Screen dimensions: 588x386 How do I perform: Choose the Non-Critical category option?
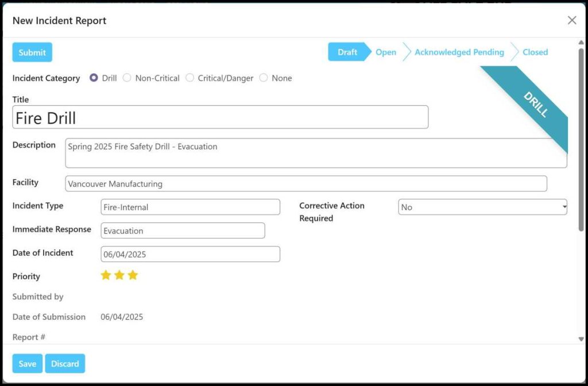pyautogui.click(x=127, y=78)
